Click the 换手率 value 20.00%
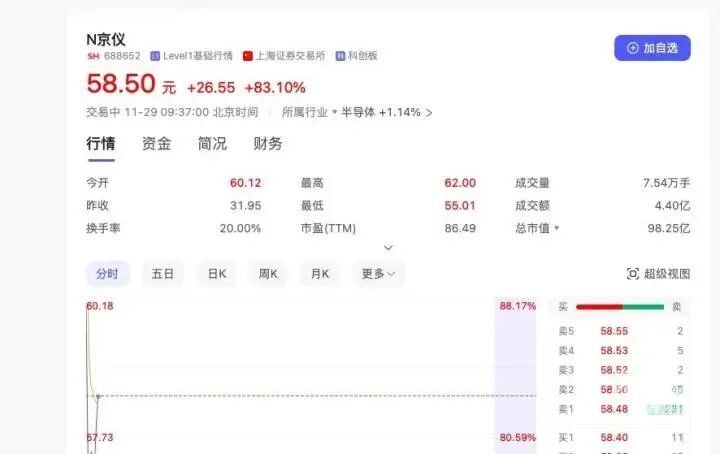This screenshot has width=720, height=454. coord(240,228)
